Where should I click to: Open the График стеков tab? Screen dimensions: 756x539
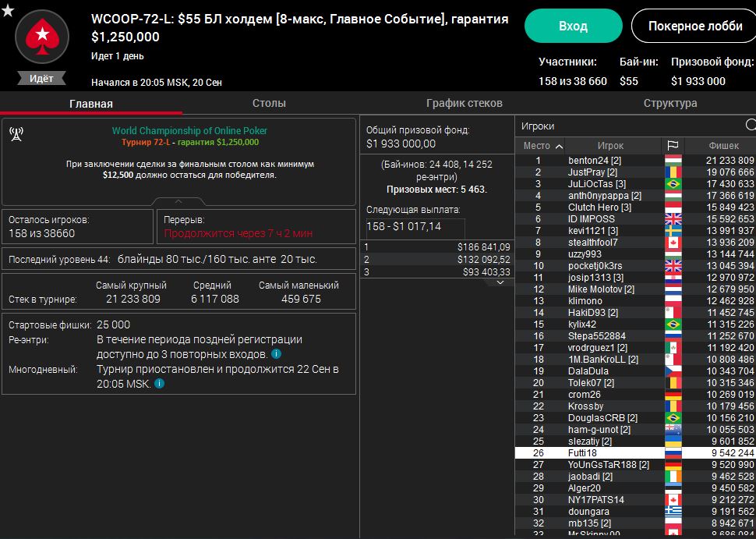pos(465,103)
